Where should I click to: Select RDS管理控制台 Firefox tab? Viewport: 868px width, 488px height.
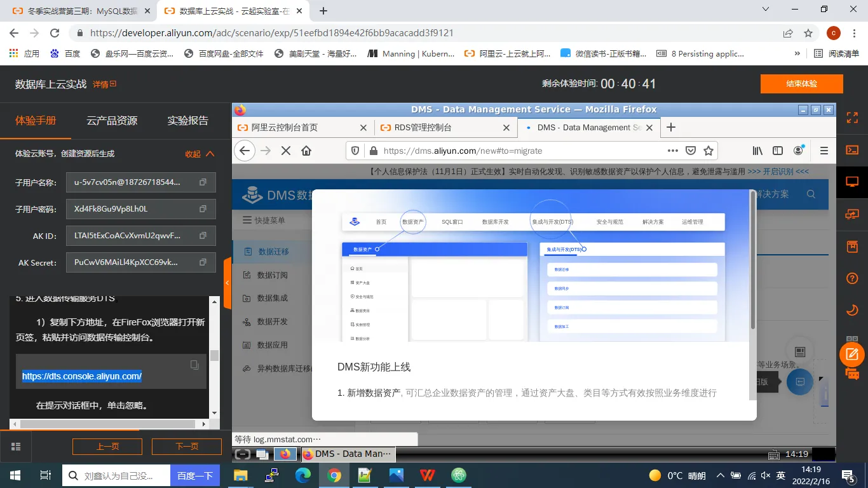coord(445,127)
